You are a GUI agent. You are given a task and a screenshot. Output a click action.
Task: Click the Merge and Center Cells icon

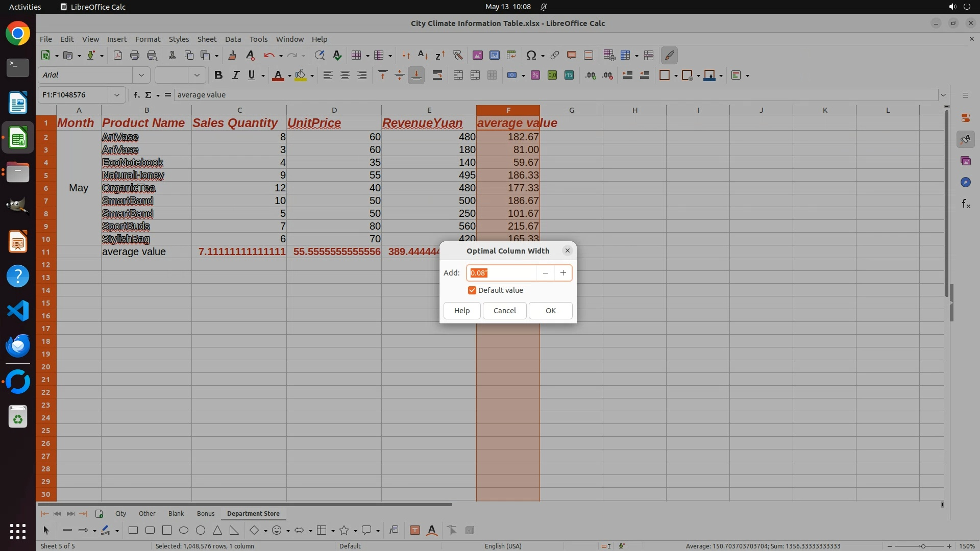click(x=458, y=76)
